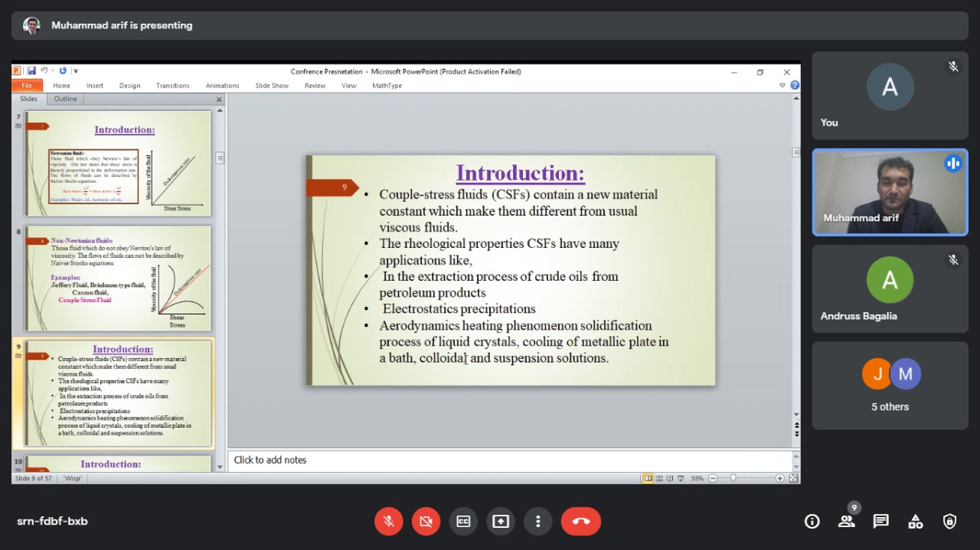Viewport: 980px width, 550px height.
Task: Click the Undo arrow in PowerPoint
Action: tap(44, 71)
